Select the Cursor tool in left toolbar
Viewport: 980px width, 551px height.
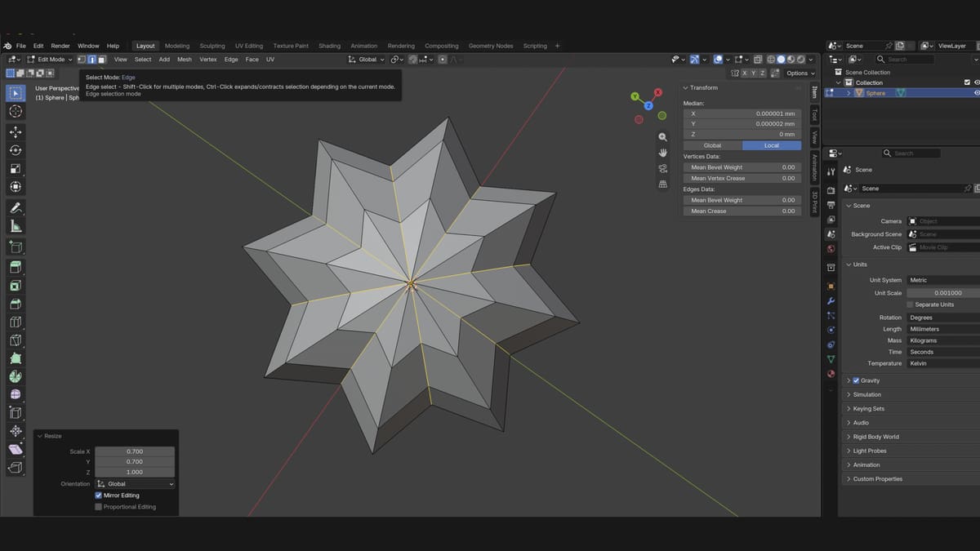[16, 111]
